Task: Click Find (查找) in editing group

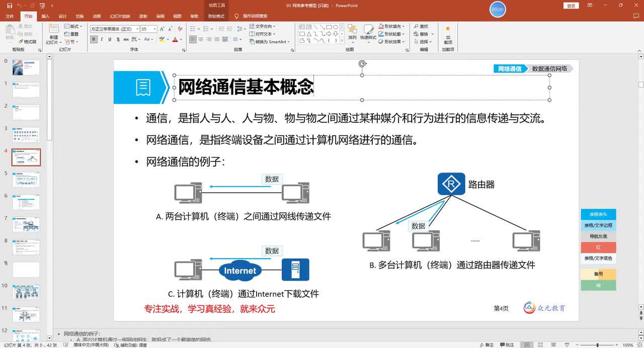Action: pyautogui.click(x=420, y=26)
